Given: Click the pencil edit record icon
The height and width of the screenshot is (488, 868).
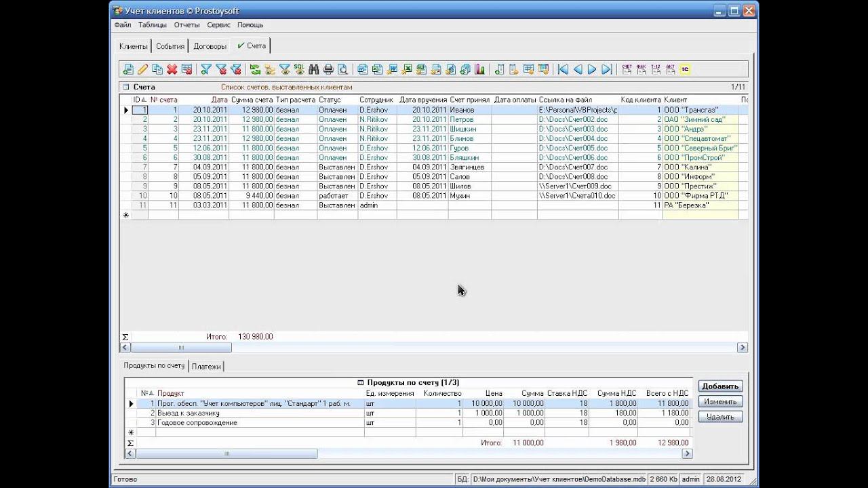Looking at the screenshot, I should coord(142,69).
